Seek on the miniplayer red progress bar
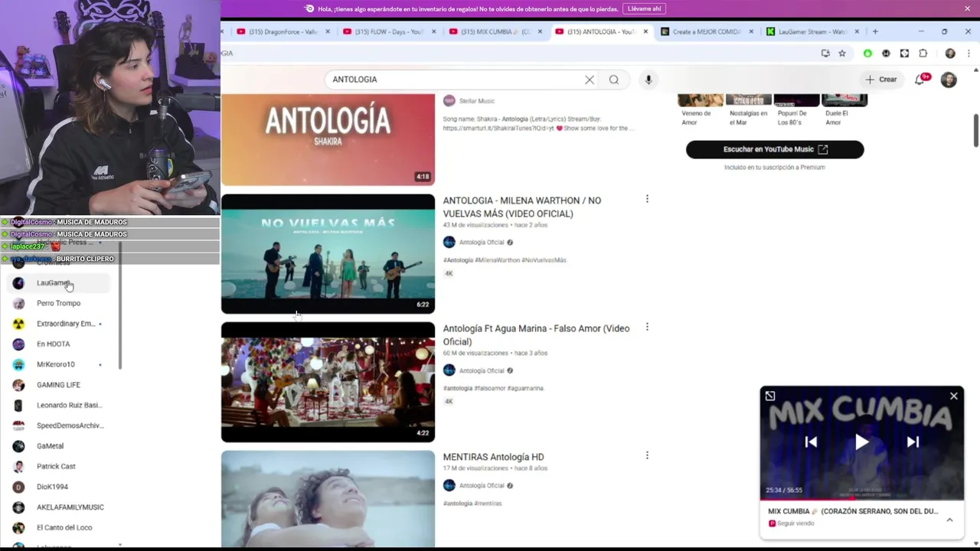The width and height of the screenshot is (980, 551). (x=862, y=499)
